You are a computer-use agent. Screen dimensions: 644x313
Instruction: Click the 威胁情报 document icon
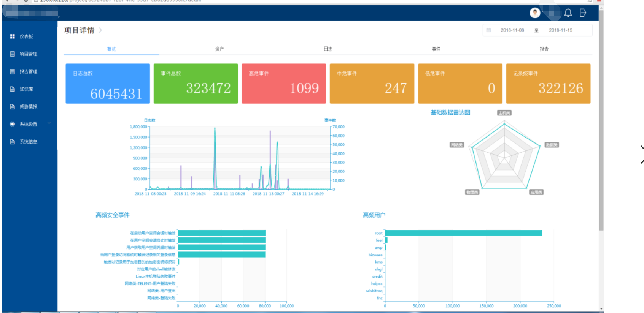point(12,107)
